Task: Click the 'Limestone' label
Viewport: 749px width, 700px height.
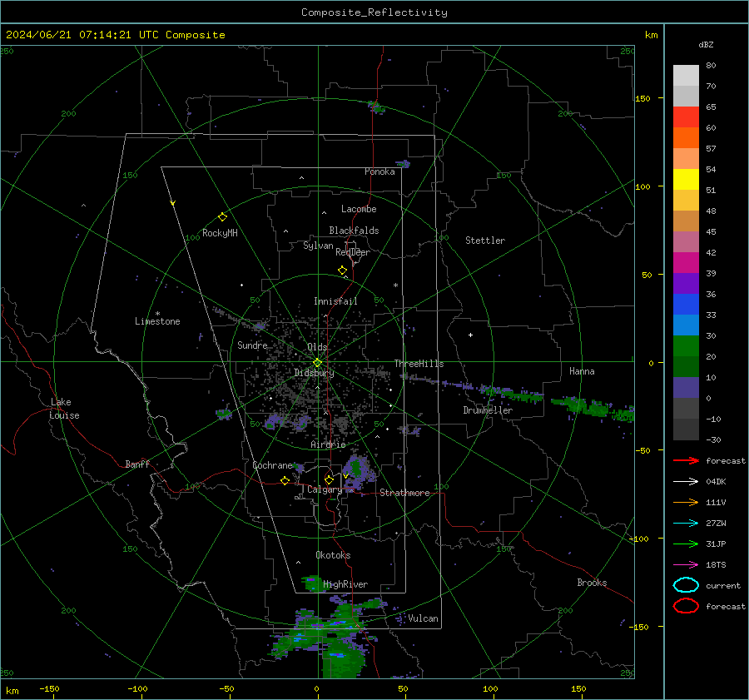Action: coord(157,321)
